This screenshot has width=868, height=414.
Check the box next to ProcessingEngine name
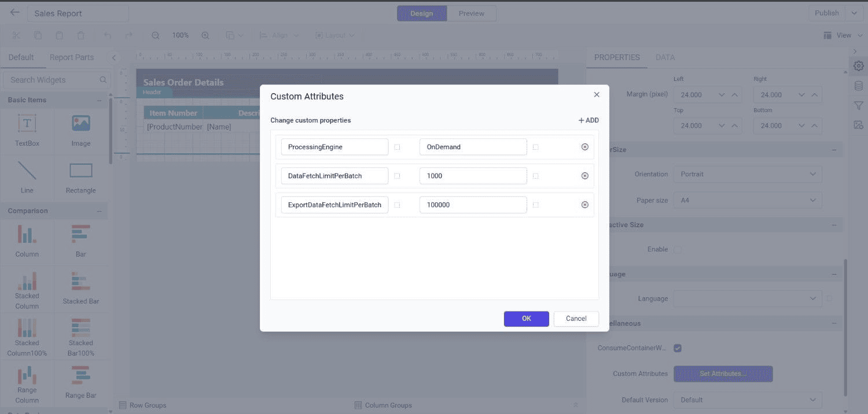(x=398, y=147)
